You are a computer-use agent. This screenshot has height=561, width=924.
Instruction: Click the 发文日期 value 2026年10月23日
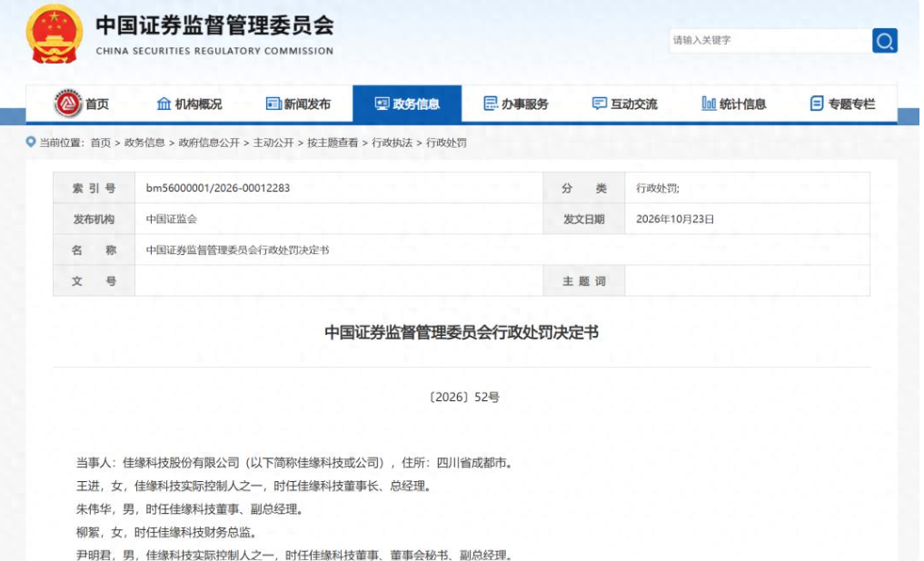[x=675, y=219]
